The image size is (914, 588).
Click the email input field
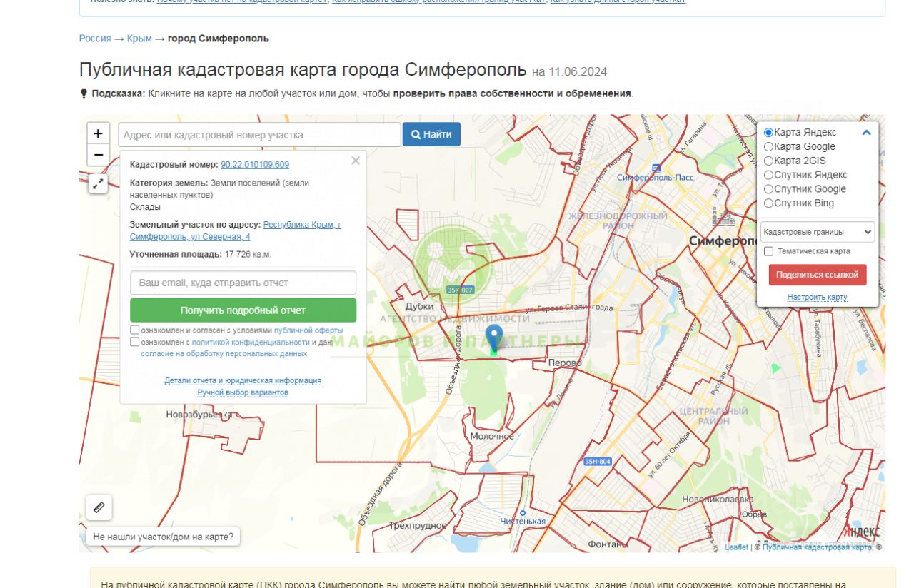coord(243,283)
